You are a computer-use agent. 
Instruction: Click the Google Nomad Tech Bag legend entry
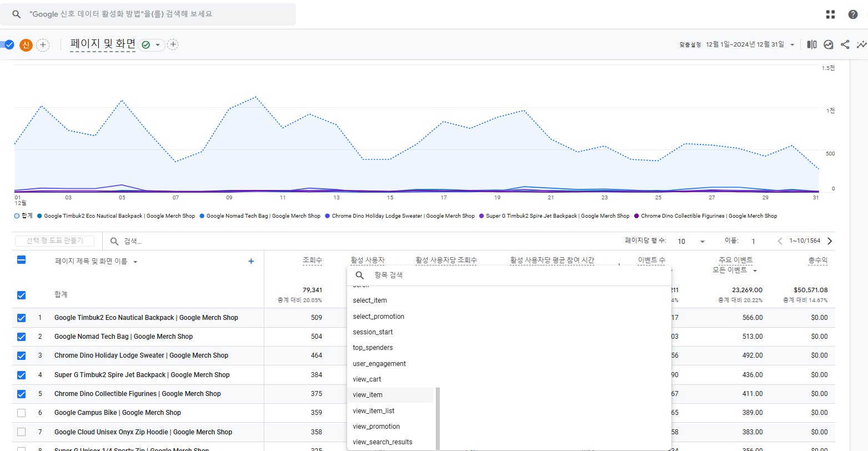coord(259,216)
